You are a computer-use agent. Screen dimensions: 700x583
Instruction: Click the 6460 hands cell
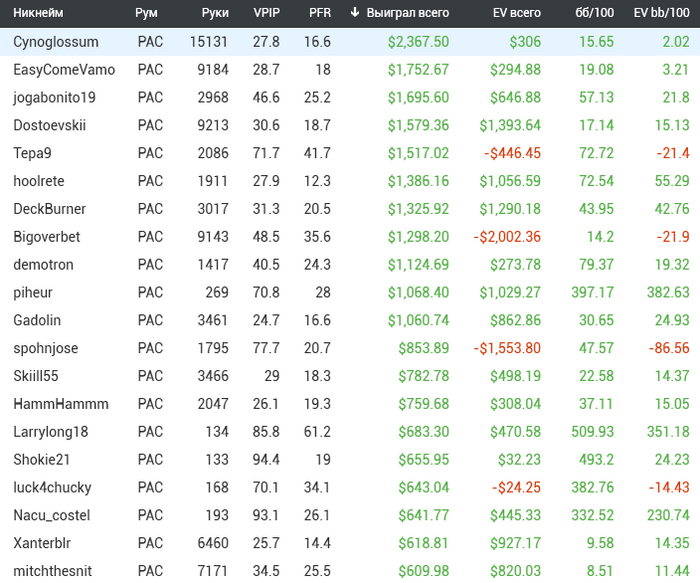point(213,543)
